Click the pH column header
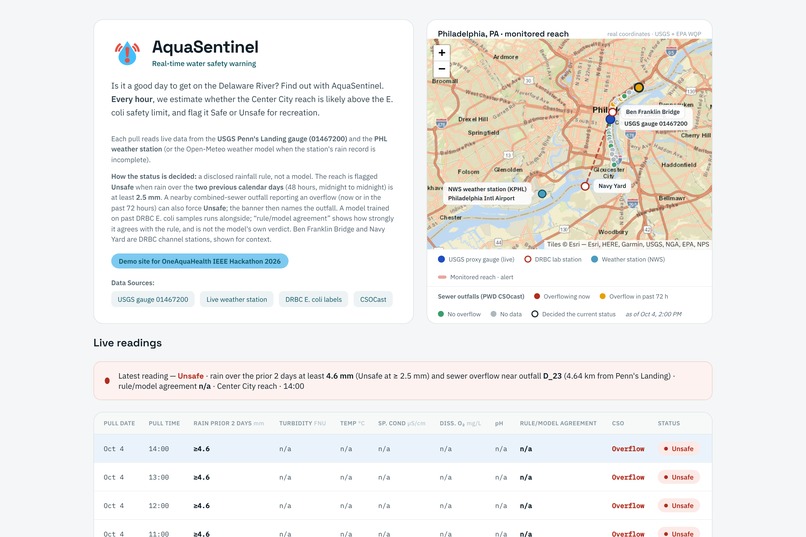The image size is (806, 537). [x=499, y=423]
